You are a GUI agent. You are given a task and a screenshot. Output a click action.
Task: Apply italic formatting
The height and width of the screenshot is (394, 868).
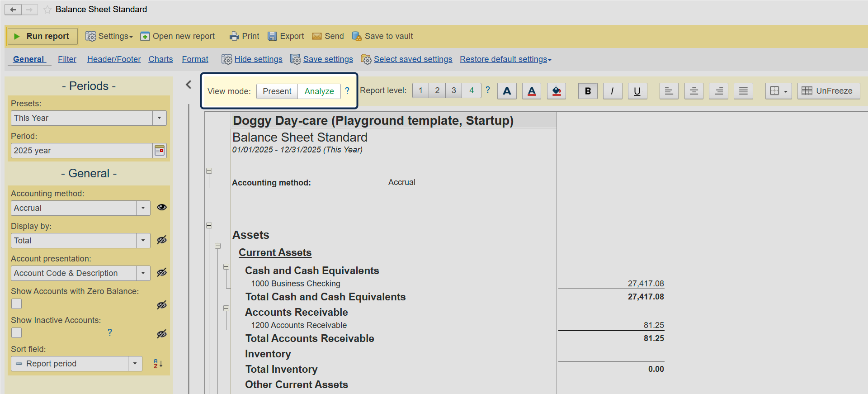612,91
